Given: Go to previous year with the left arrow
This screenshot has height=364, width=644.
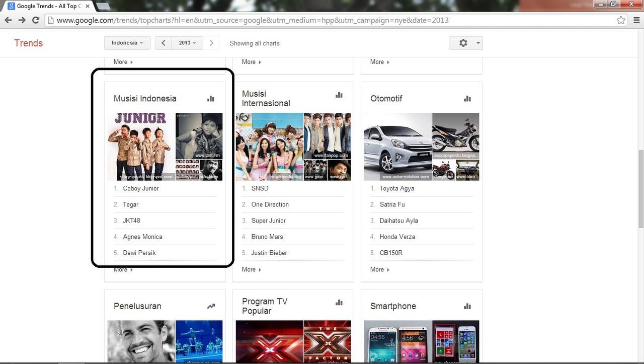Looking at the screenshot, I should click(x=164, y=43).
